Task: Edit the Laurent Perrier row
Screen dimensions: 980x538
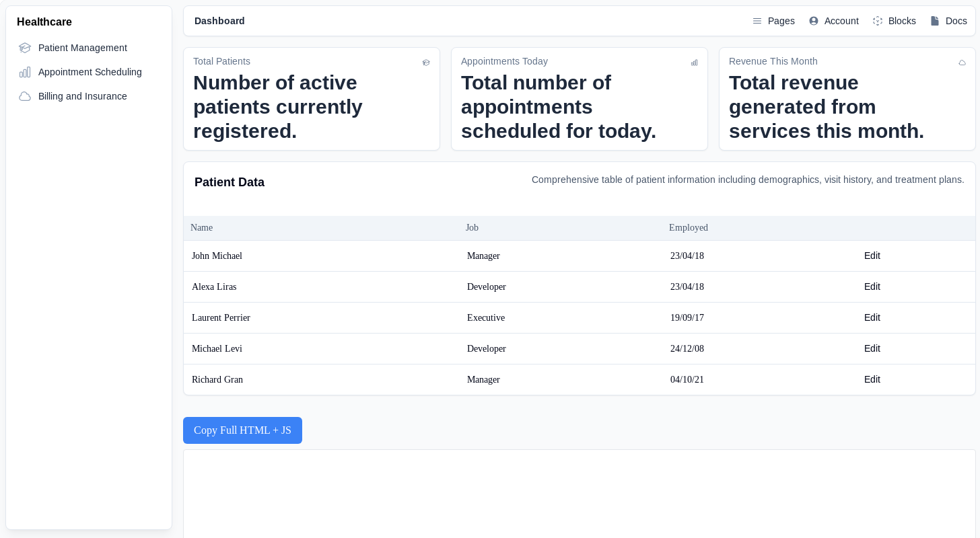Action: point(872,317)
